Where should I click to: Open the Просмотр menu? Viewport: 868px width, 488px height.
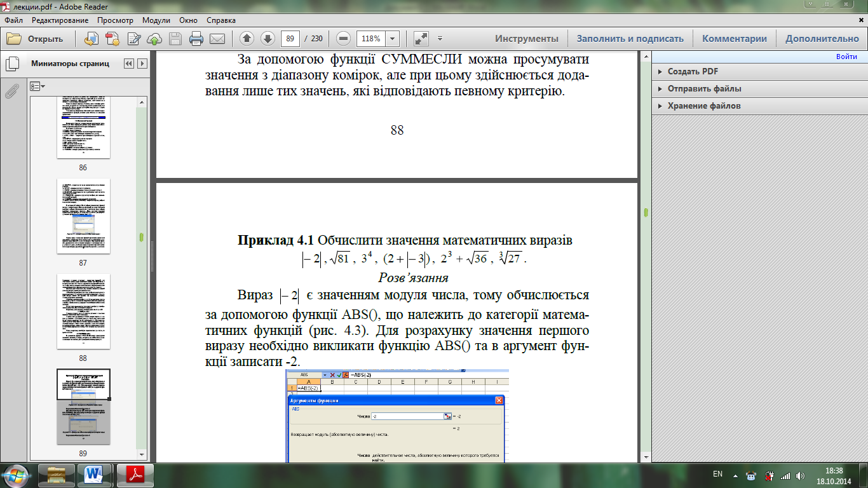click(x=115, y=20)
